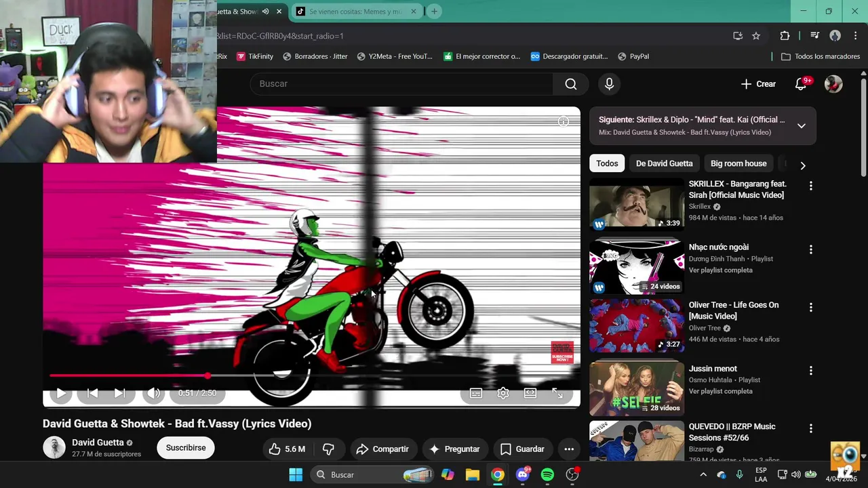Screen dimensions: 868x488
Task: Click the install/cast icon in address bar
Action: pos(738,36)
